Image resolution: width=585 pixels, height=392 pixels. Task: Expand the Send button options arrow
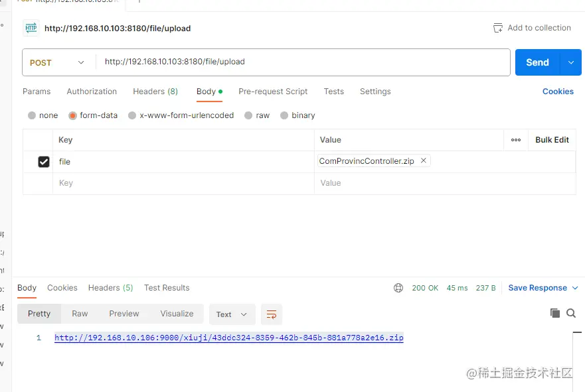(x=571, y=62)
